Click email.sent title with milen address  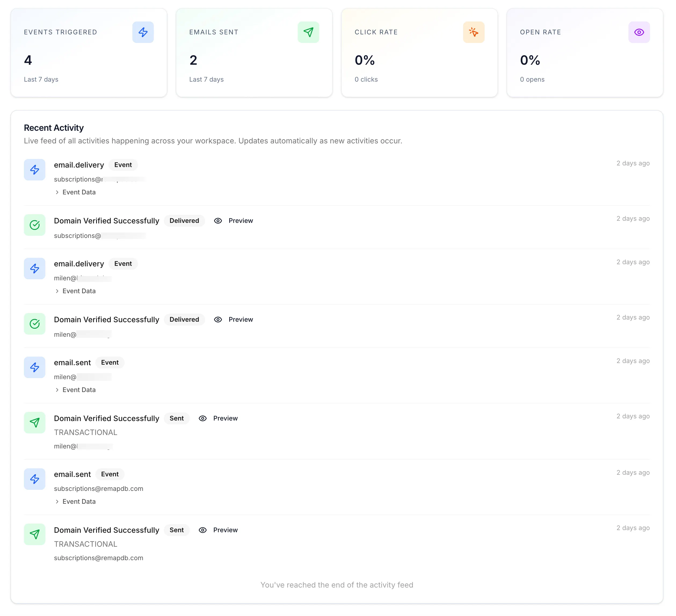point(72,363)
